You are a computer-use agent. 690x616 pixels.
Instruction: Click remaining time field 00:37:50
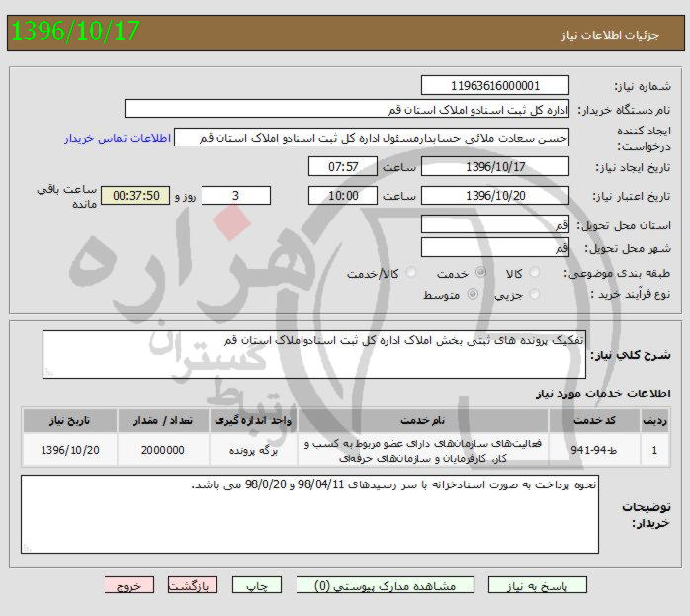135,196
